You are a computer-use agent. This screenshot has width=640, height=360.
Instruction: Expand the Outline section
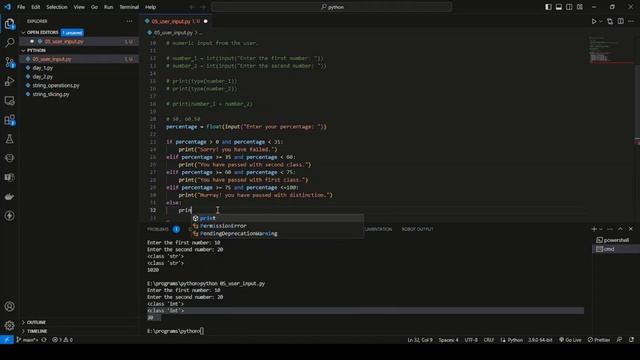pos(36,322)
